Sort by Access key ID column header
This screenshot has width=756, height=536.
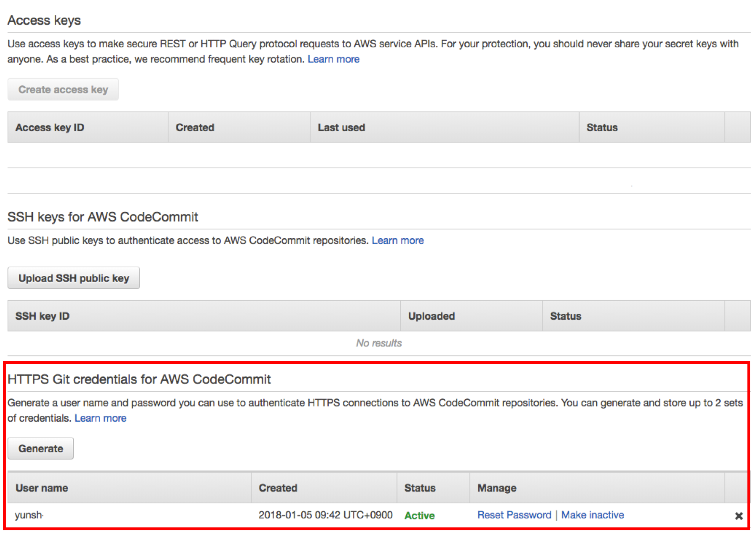tap(50, 128)
